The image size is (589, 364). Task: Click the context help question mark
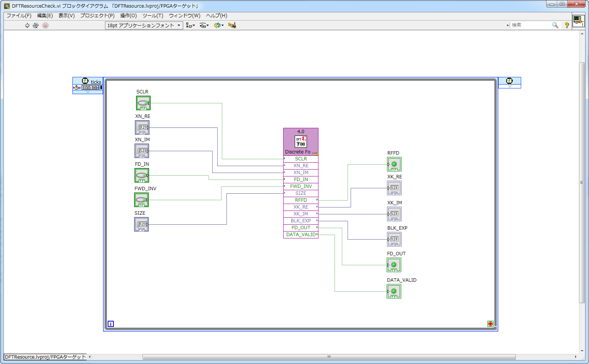click(x=567, y=25)
